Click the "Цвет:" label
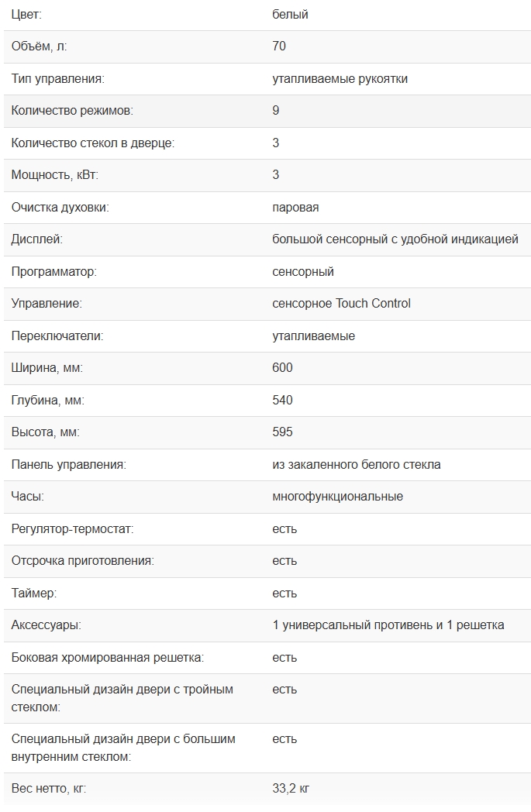Image resolution: width=531 pixels, height=812 pixels. coord(27,14)
